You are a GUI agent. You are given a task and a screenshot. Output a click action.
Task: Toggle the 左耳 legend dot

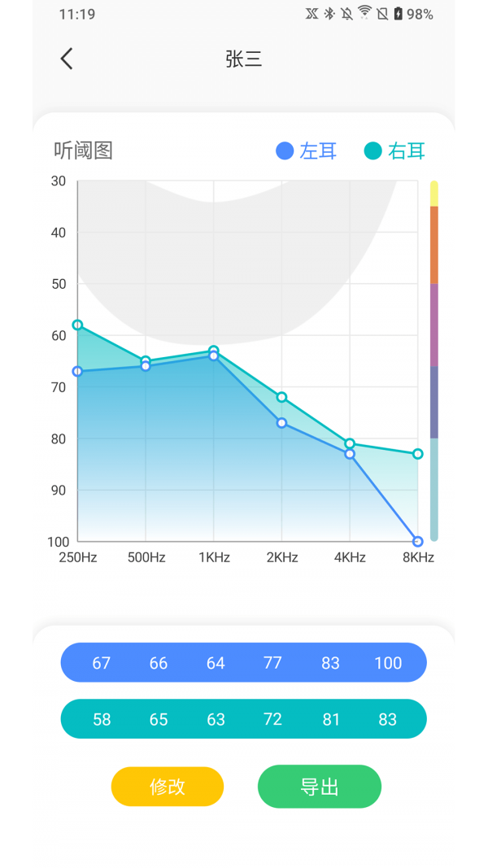coord(285,150)
